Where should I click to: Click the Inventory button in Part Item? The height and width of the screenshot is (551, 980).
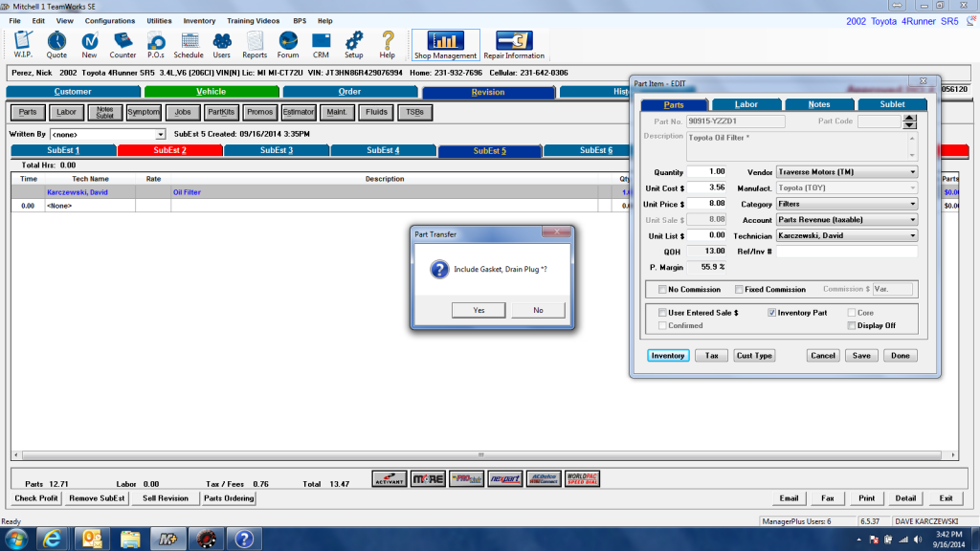click(668, 356)
